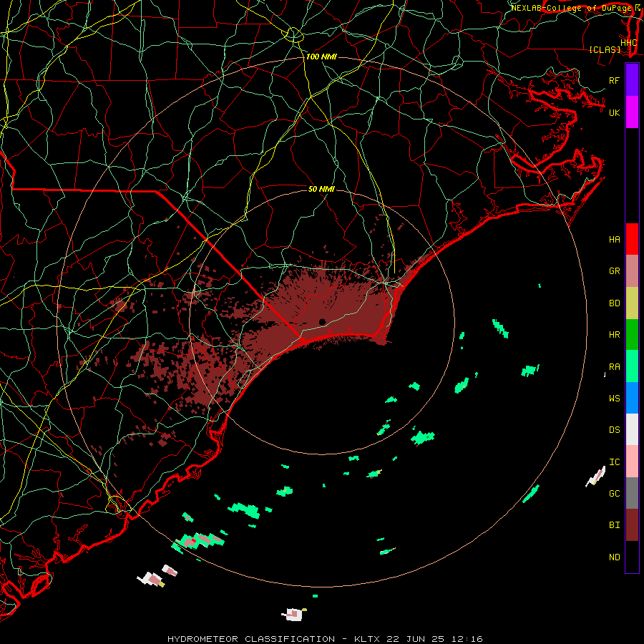This screenshot has width=644, height=644.
Task: Click the [CLAS] label text
Action: coord(605,50)
